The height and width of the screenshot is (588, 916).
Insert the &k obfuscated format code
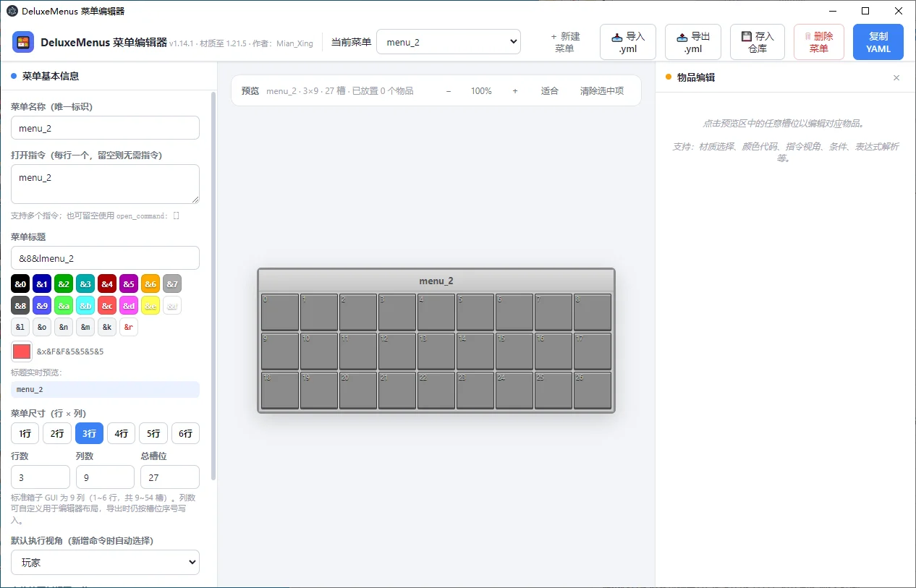107,327
